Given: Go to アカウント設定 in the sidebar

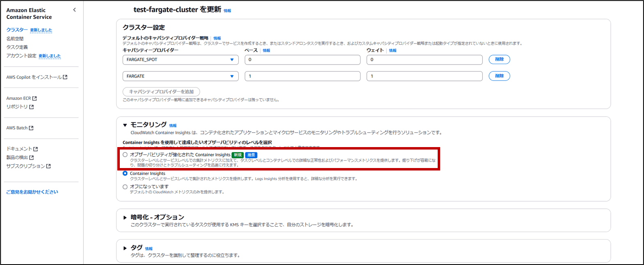Looking at the screenshot, I should point(21,56).
